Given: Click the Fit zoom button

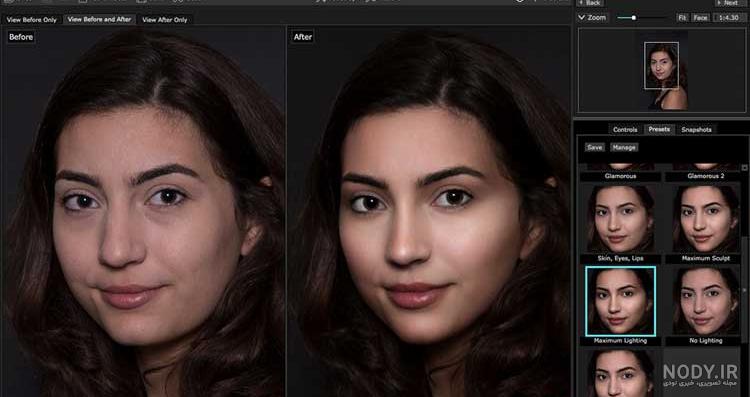Looking at the screenshot, I should click(682, 18).
